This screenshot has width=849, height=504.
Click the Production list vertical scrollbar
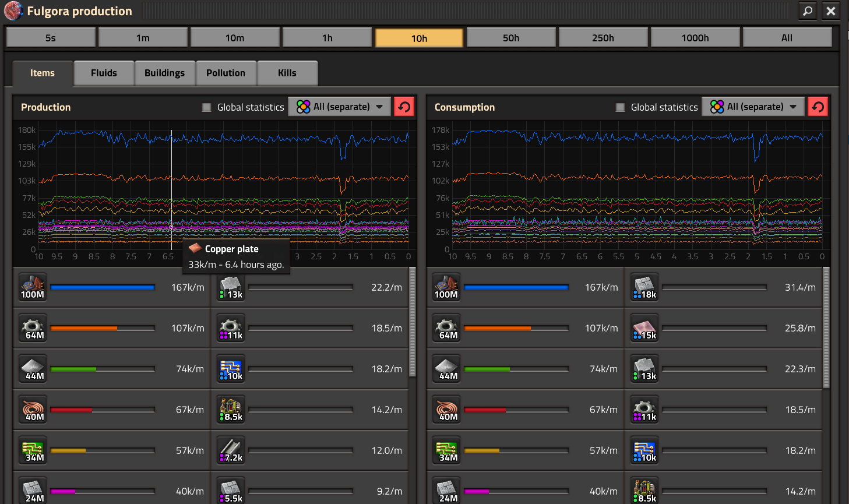(x=413, y=322)
